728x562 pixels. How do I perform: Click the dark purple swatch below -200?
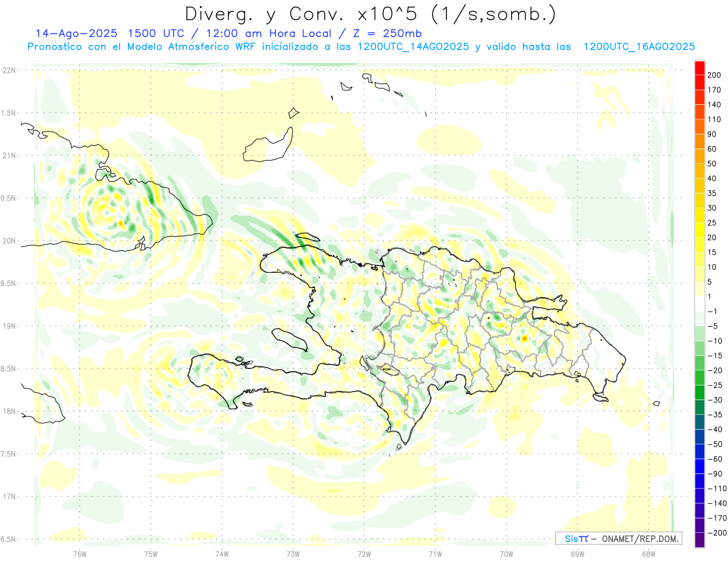pos(699,540)
